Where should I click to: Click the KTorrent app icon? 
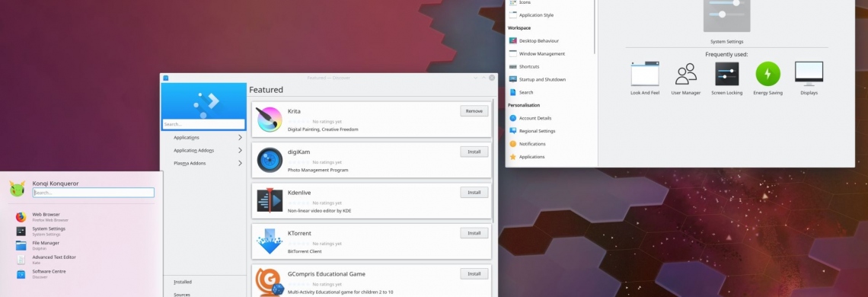(x=270, y=241)
